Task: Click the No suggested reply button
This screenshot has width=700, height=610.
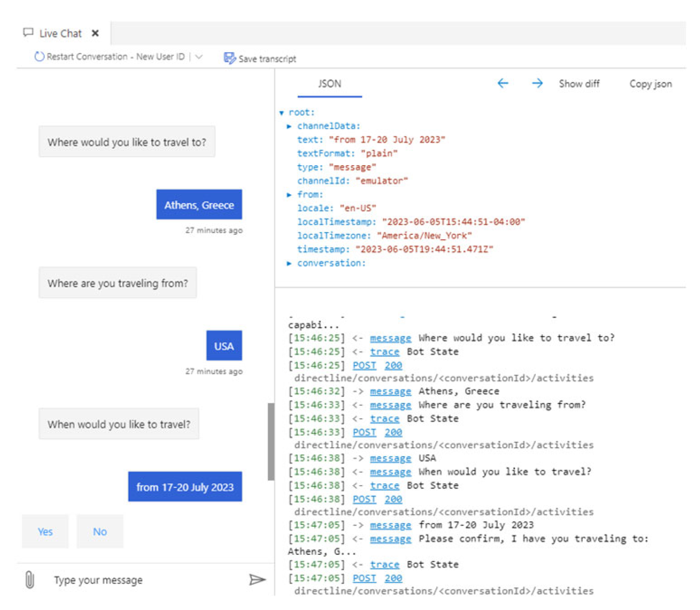Action: click(100, 531)
